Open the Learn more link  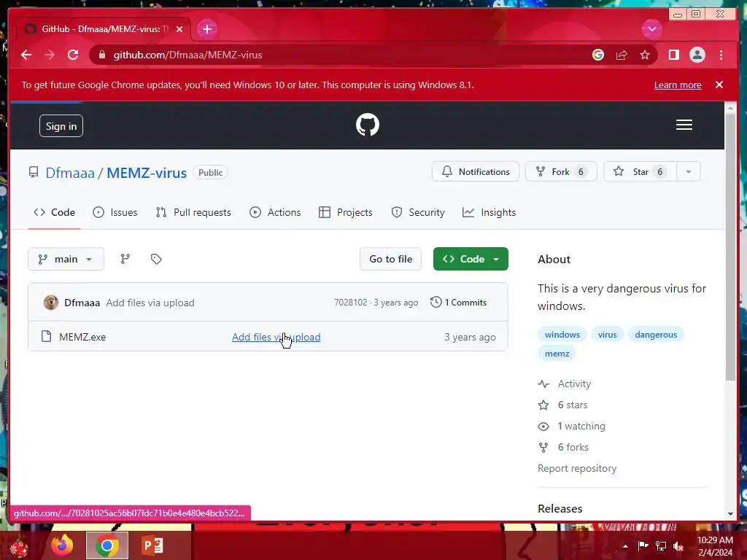click(678, 85)
